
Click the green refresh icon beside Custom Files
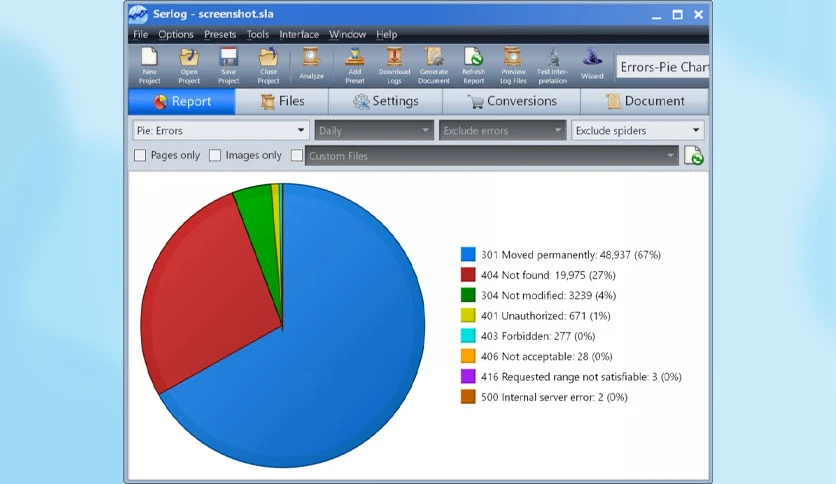point(694,156)
